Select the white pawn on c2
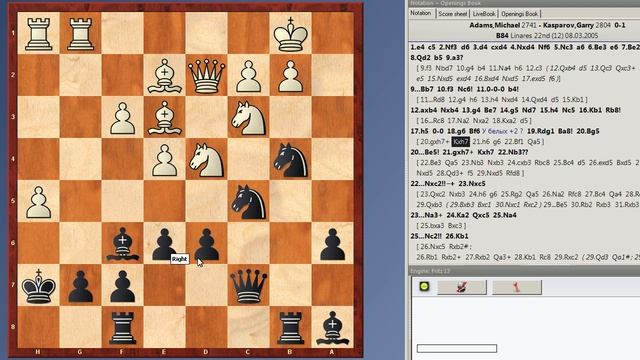 (249, 76)
